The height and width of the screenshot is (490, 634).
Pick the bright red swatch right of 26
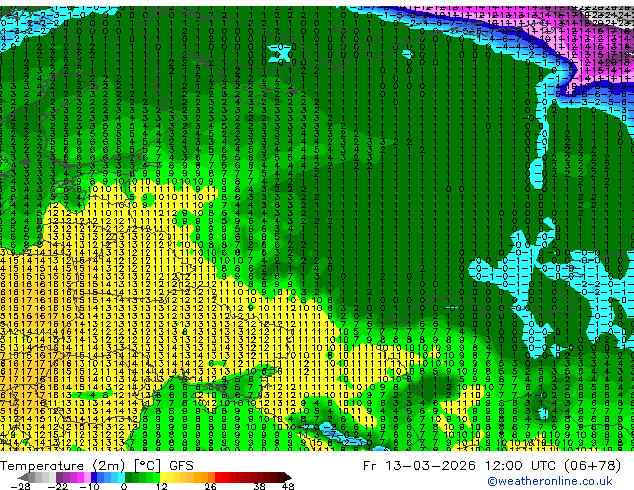tap(218, 477)
